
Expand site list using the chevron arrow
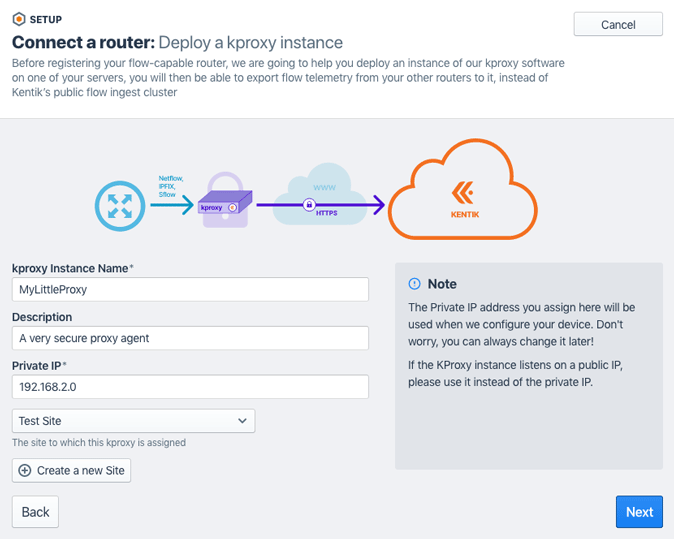[242, 421]
